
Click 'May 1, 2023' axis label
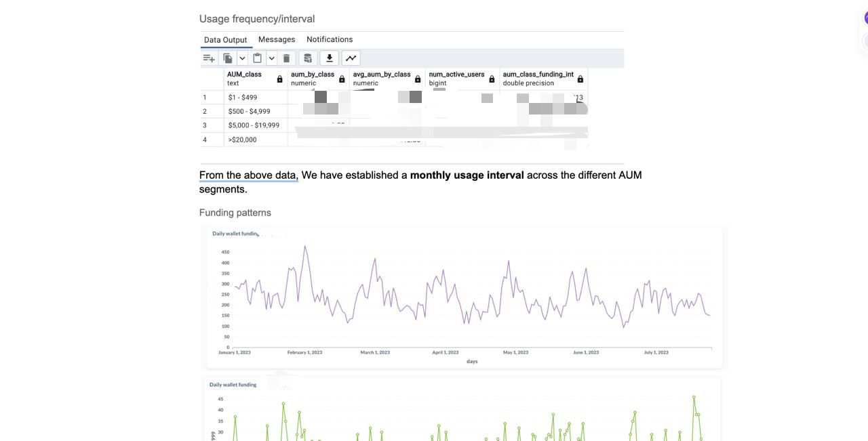515,352
